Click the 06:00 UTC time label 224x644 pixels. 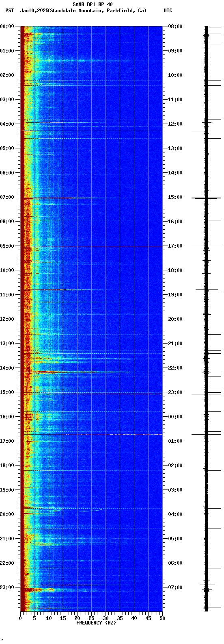point(175,563)
